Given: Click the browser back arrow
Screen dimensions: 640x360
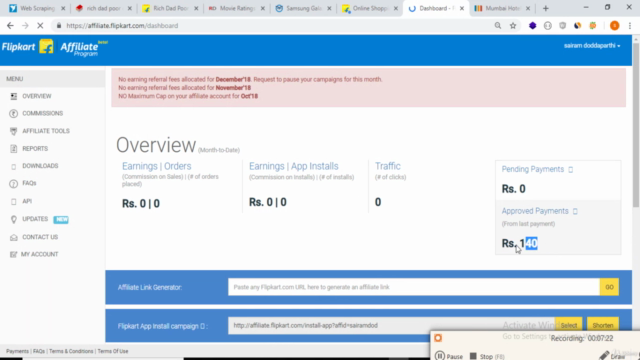Looking at the screenshot, I should [10, 25].
